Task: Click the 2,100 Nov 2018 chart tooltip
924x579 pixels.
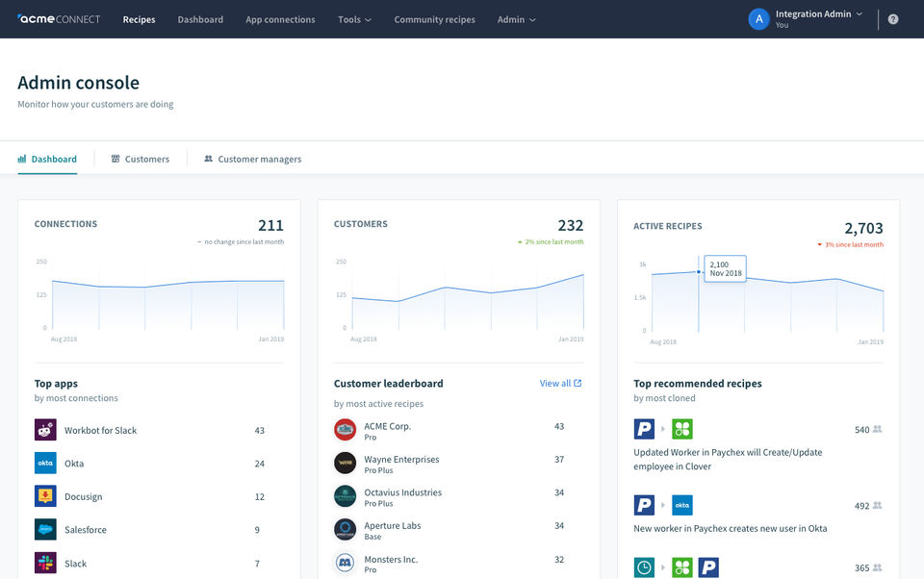Action: (x=726, y=268)
